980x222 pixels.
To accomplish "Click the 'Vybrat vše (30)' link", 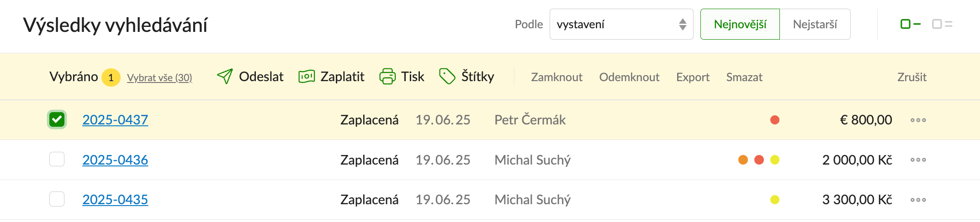I will click(159, 77).
